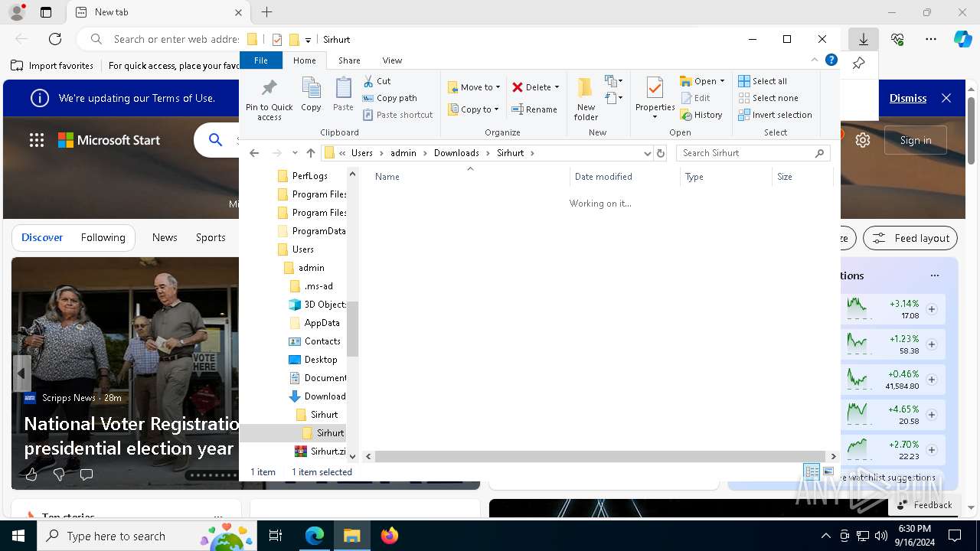The width and height of the screenshot is (980, 551).
Task: Click Invert selection
Action: 775,115
